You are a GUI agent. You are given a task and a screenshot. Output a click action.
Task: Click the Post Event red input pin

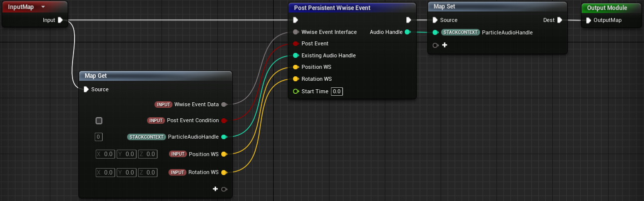tap(296, 44)
